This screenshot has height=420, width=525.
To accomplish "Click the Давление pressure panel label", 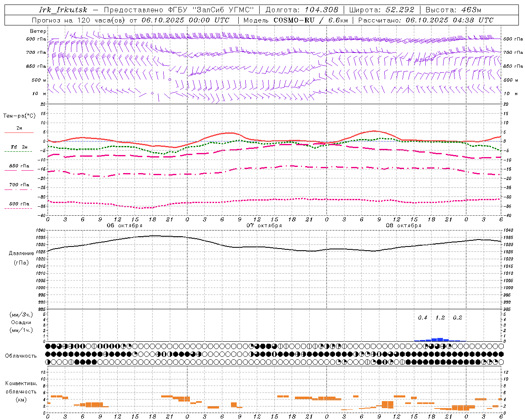I will pos(21,253).
